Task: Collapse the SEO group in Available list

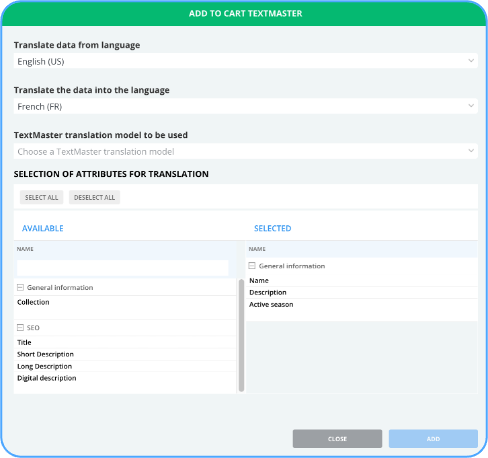Action: pyautogui.click(x=20, y=327)
